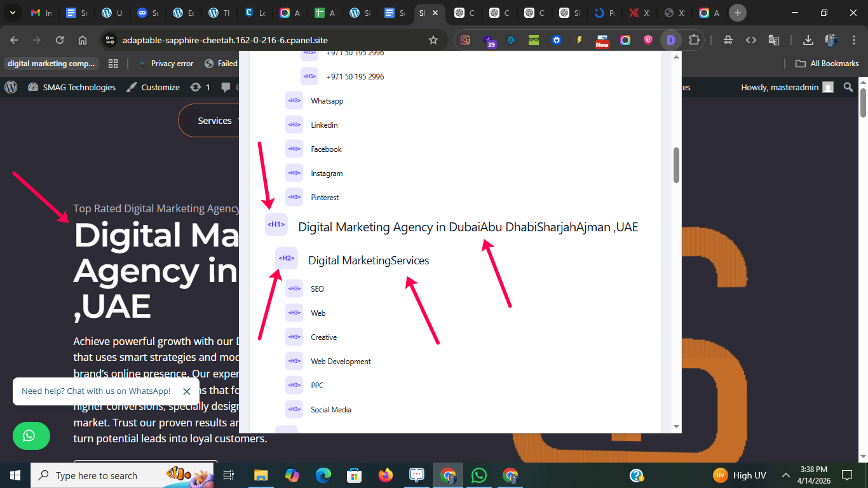Reload the current page

(x=60, y=40)
